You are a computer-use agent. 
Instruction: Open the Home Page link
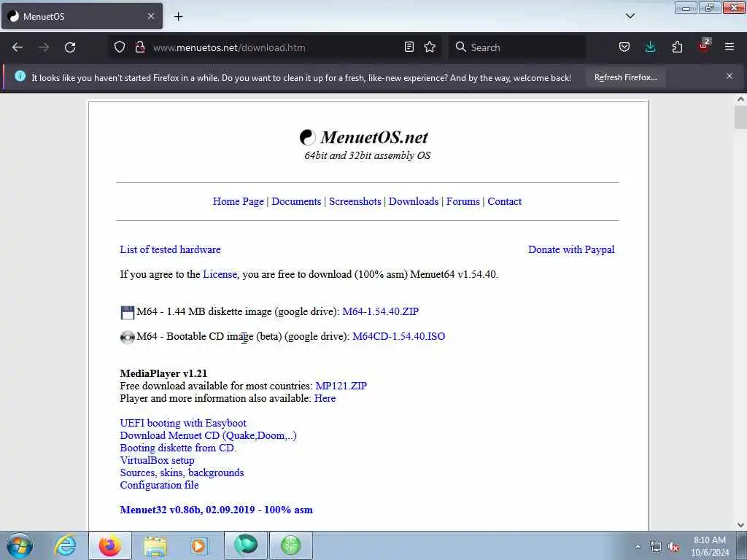(x=239, y=201)
